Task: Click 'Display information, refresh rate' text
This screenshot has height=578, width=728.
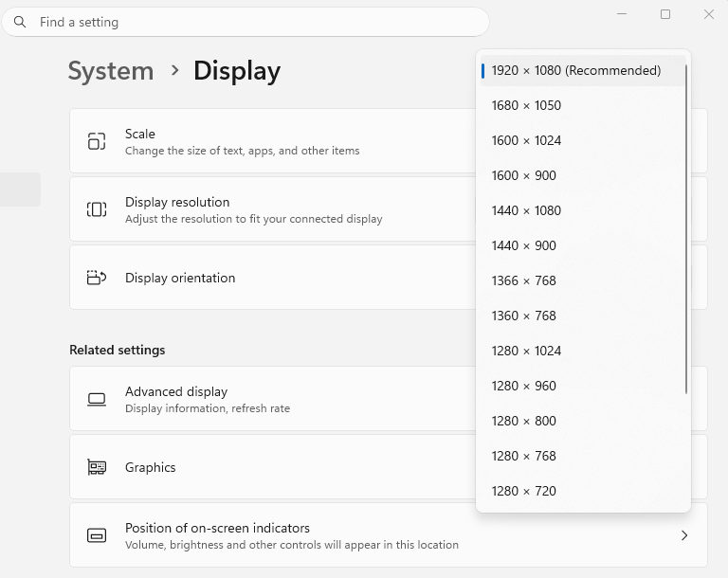Action: tap(208, 408)
